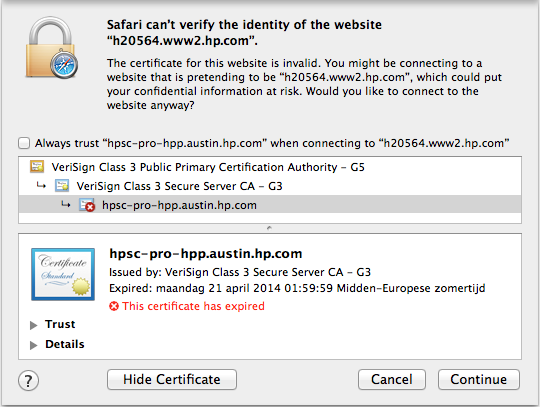Click the VeriSign G5 root certificate icon

[x=37, y=167]
